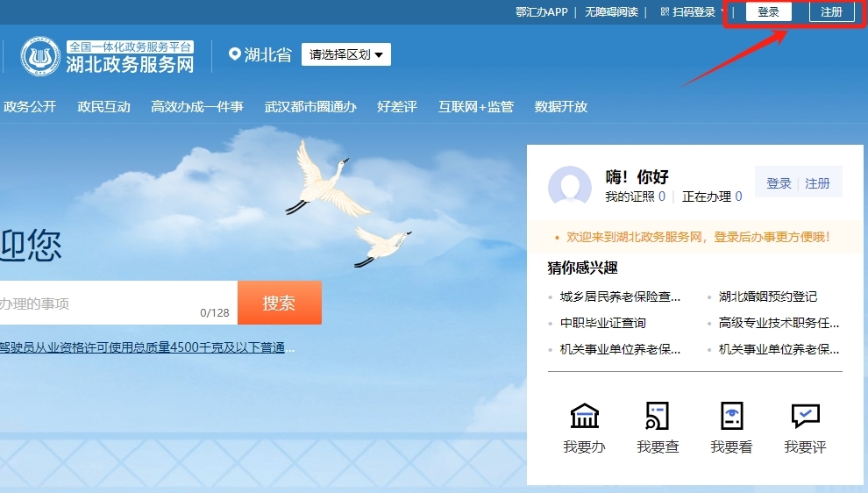Open the 政务公开 menu item
The height and width of the screenshot is (493, 868).
(30, 106)
